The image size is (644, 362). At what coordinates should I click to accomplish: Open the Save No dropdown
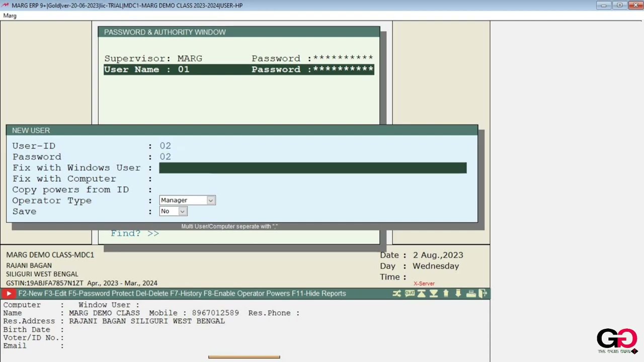pyautogui.click(x=173, y=211)
